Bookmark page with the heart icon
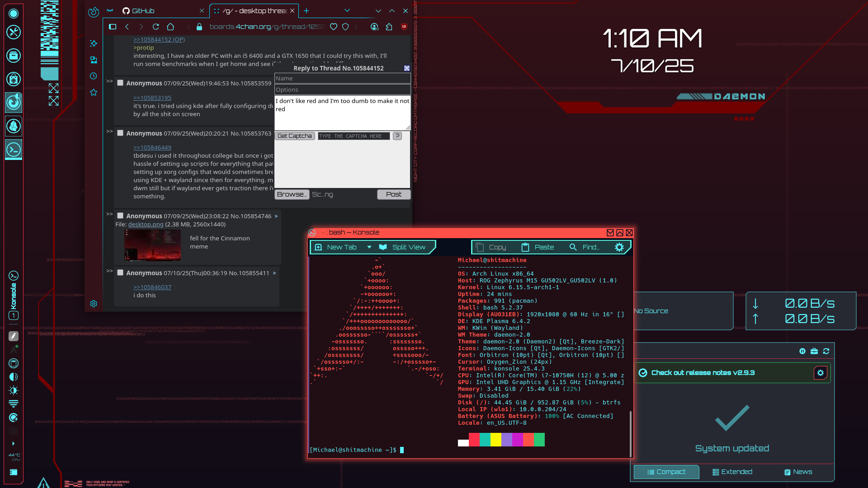The height and width of the screenshot is (488, 868). coord(334,27)
